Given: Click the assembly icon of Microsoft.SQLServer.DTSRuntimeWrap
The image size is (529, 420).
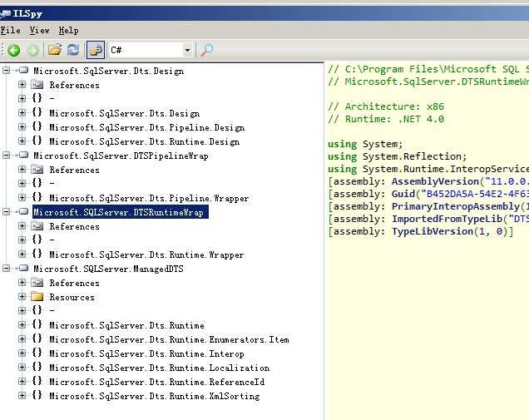Looking at the screenshot, I should pos(22,211).
